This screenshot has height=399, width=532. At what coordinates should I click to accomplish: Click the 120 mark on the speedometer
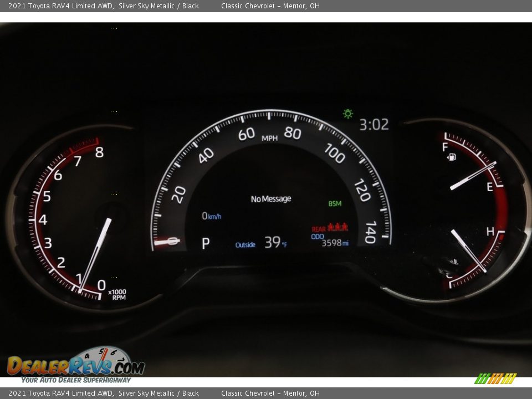tap(362, 190)
